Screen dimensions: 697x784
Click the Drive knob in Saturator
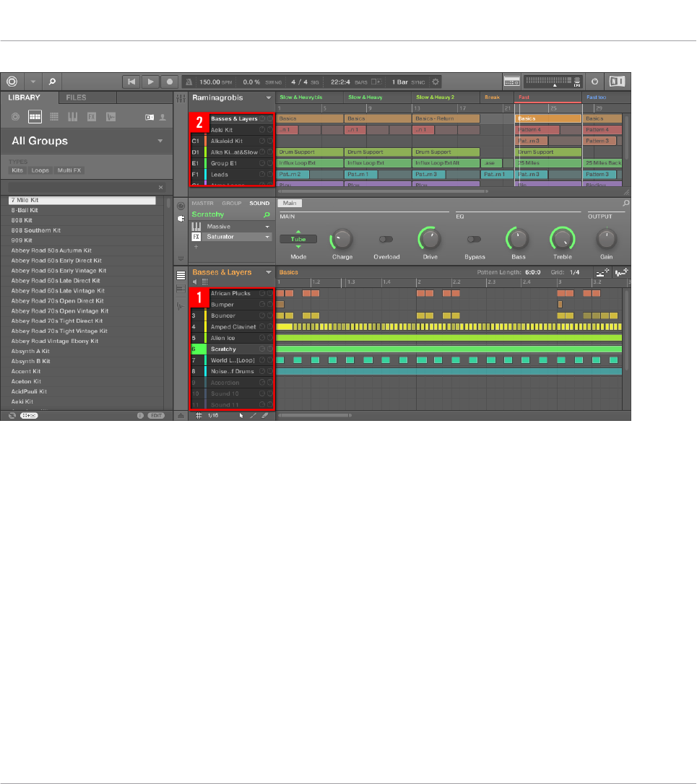point(430,239)
